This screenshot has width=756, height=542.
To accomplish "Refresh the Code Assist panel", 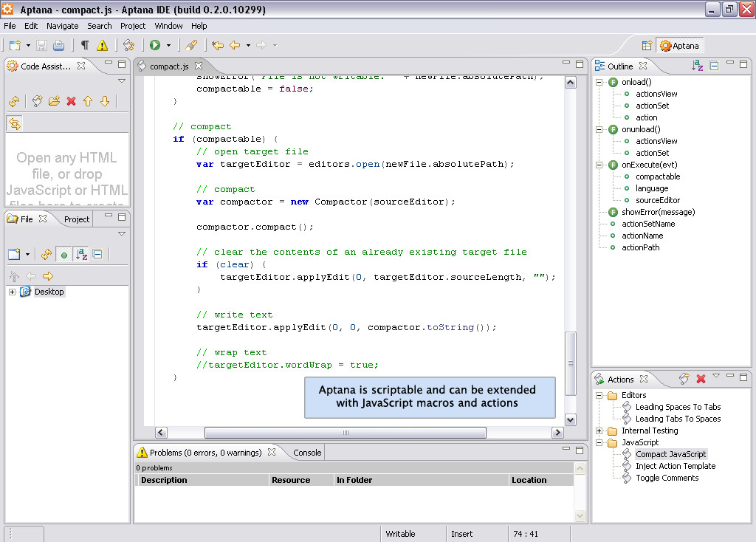I will pyautogui.click(x=15, y=101).
